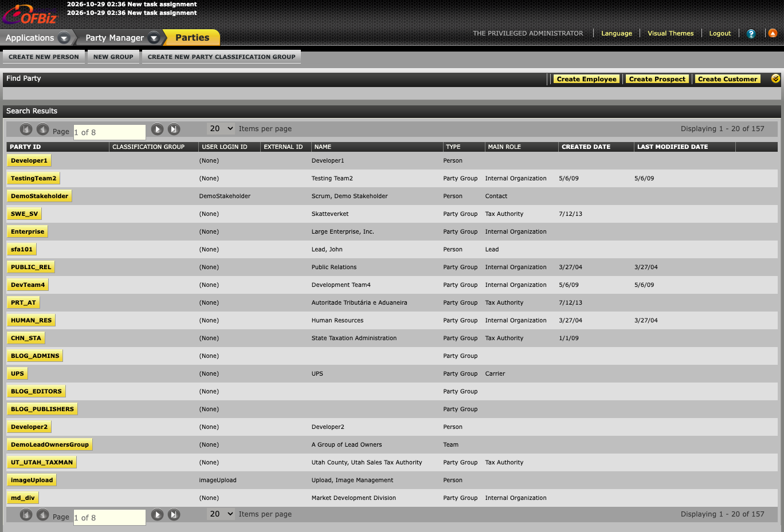Open the Party Manager menu
This screenshot has height=532, width=784.
click(115, 38)
